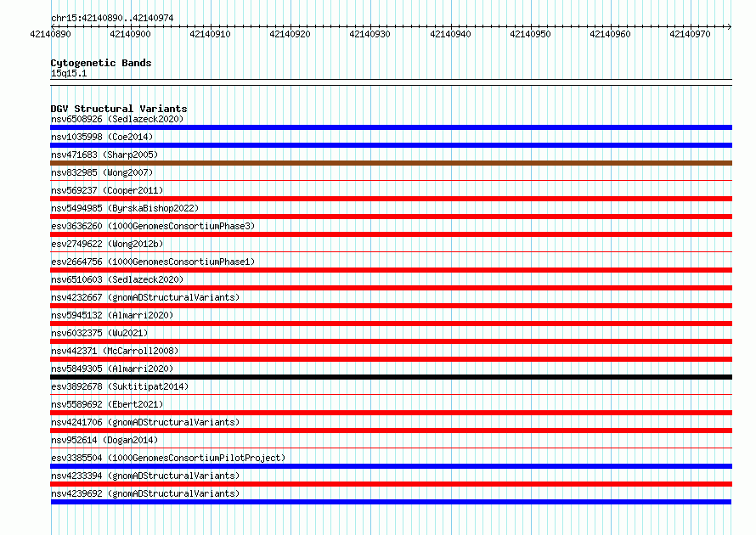Click the chr15:42140890..42140974 region label
The image size is (756, 535).
pos(112,18)
